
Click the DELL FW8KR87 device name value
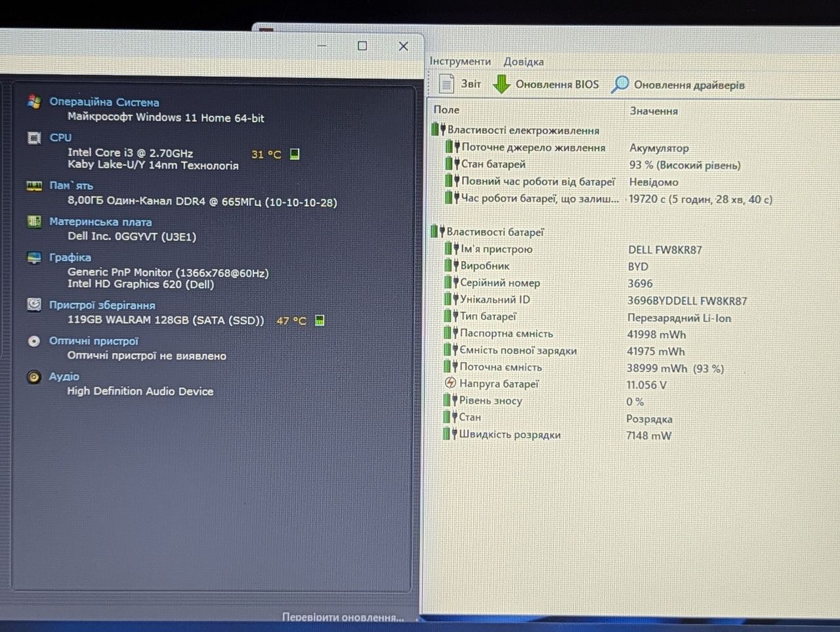tap(665, 250)
